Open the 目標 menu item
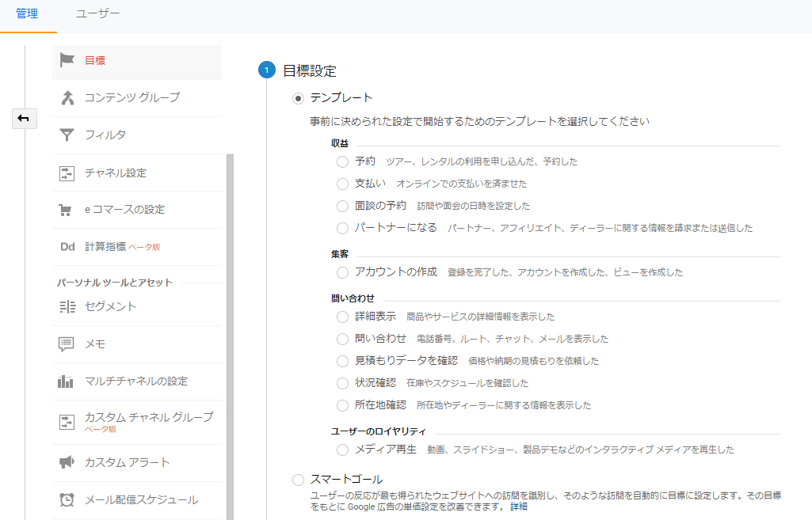 [x=137, y=61]
